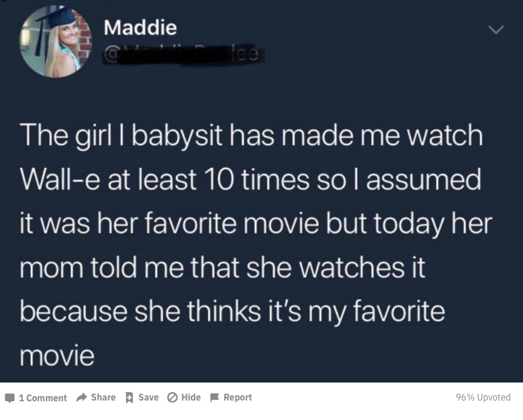Screen dimensions: 523x420
Task: Expand the tweet options chevron
Action: 496,30
